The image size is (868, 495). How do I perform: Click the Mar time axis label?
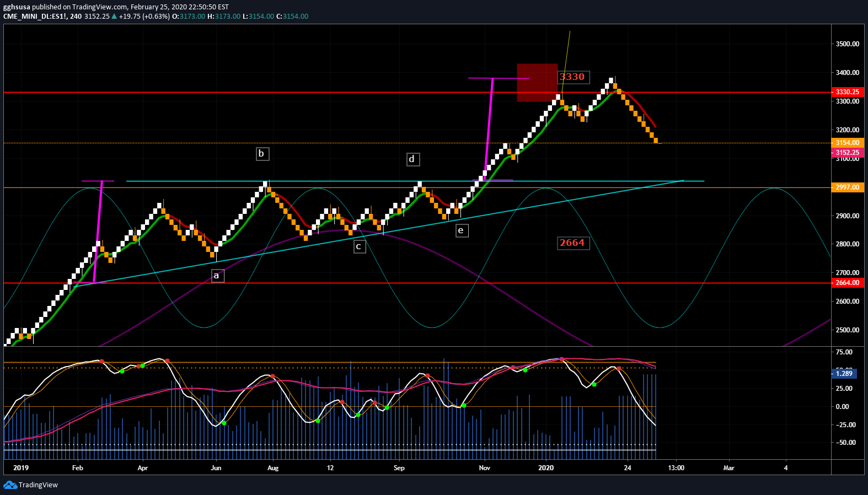729,468
